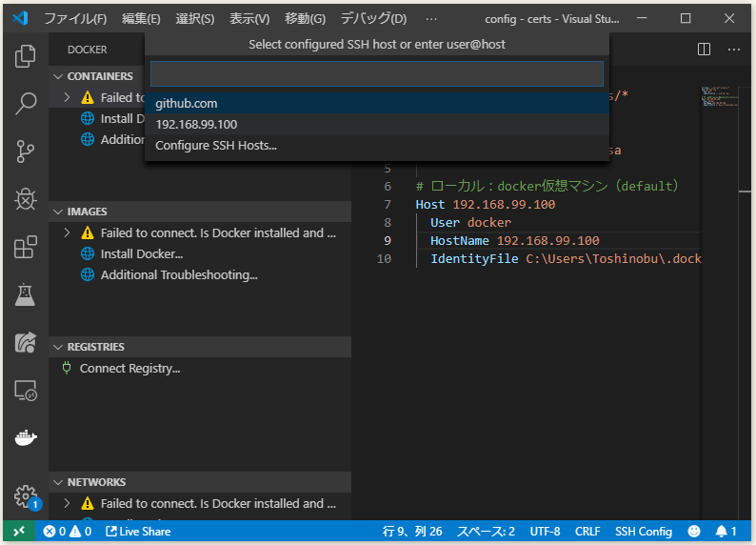The image size is (756, 545).
Task: Click Additional Troubleshooting globe icon under Images
Action: pyautogui.click(x=88, y=275)
